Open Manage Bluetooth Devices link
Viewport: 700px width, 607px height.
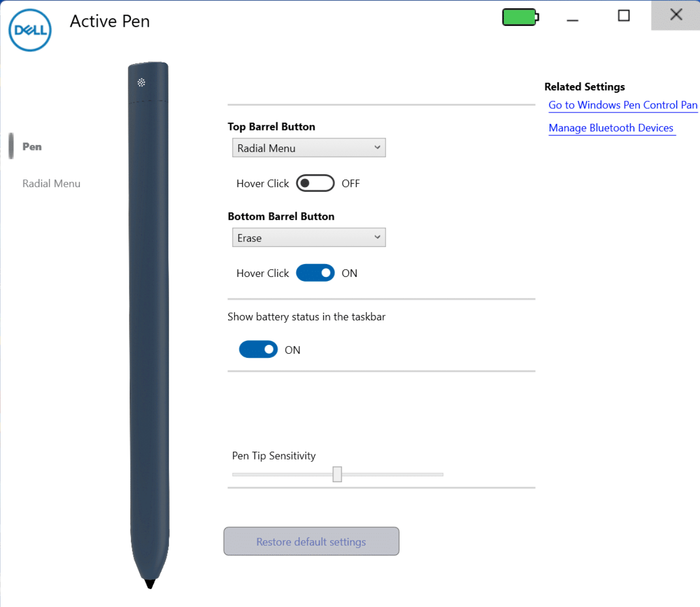[611, 128]
